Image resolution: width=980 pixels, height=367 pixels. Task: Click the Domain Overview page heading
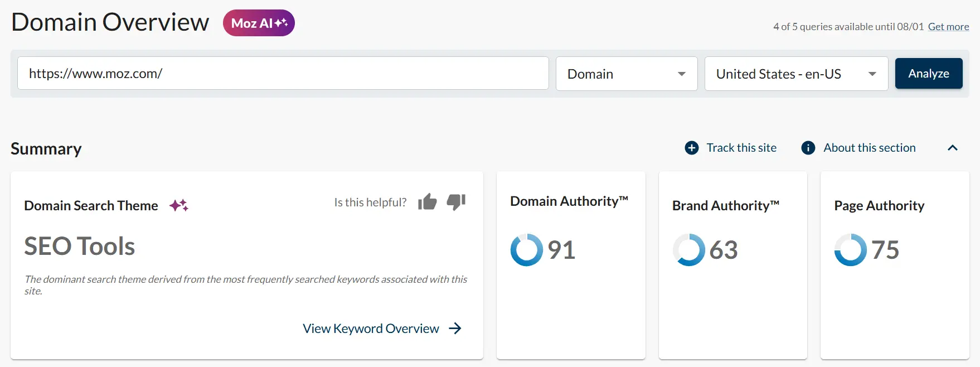(110, 22)
